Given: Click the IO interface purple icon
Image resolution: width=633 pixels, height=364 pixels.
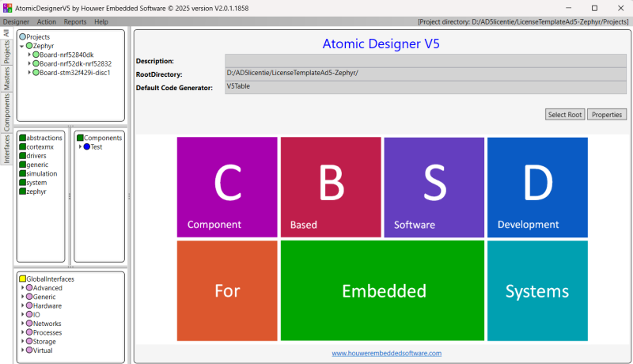Looking at the screenshot, I should click(x=29, y=314).
